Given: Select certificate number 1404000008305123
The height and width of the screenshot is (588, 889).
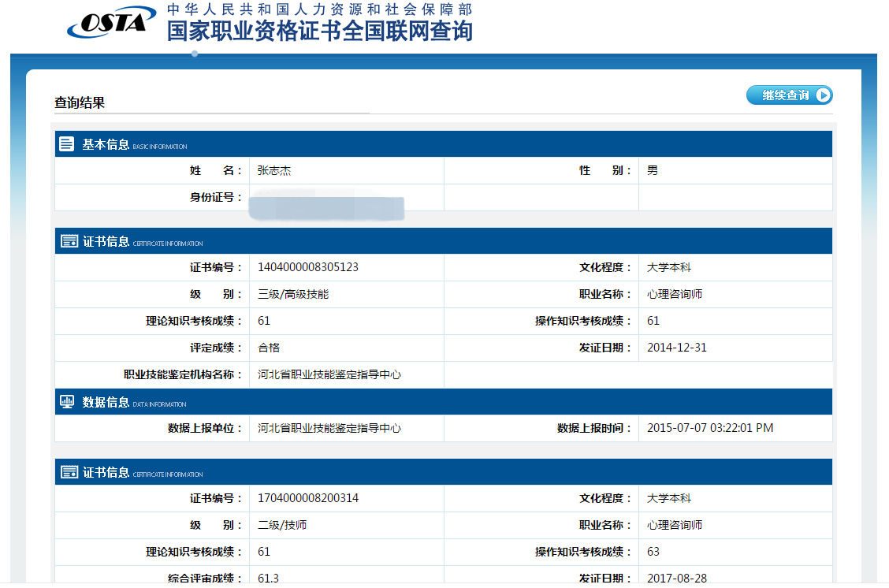Looking at the screenshot, I should [x=308, y=267].
